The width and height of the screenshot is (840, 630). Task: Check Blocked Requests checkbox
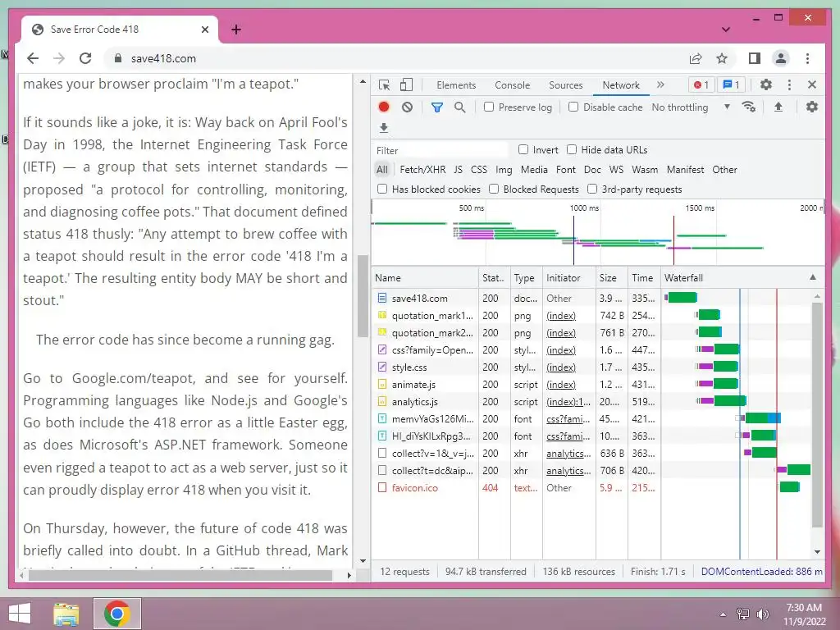tap(493, 189)
